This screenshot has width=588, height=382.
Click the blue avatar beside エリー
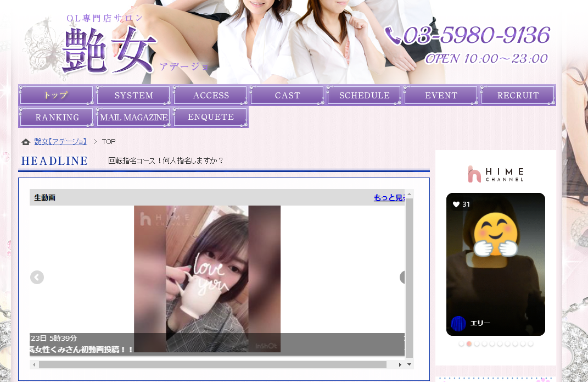[458, 323]
